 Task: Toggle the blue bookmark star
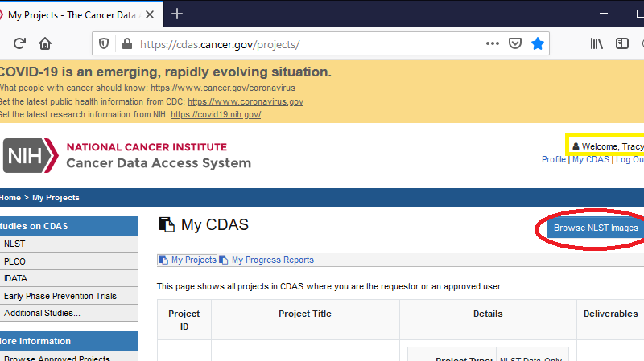538,43
